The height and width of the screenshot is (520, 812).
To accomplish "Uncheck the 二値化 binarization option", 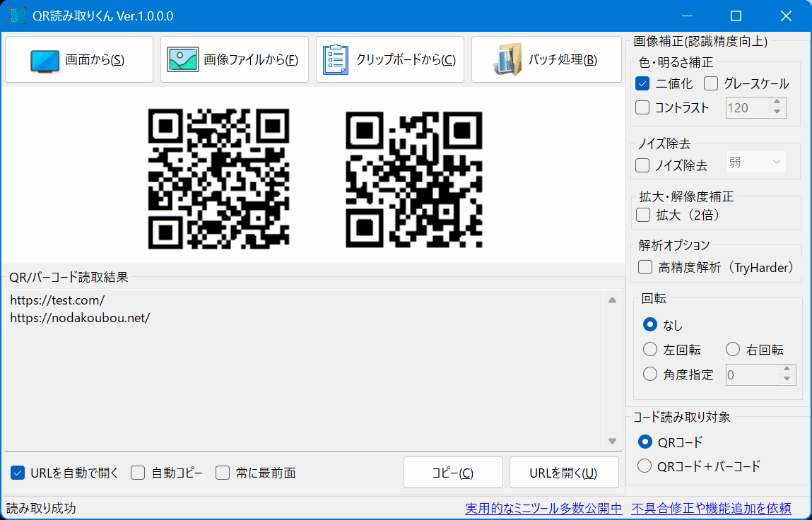I will coord(642,83).
